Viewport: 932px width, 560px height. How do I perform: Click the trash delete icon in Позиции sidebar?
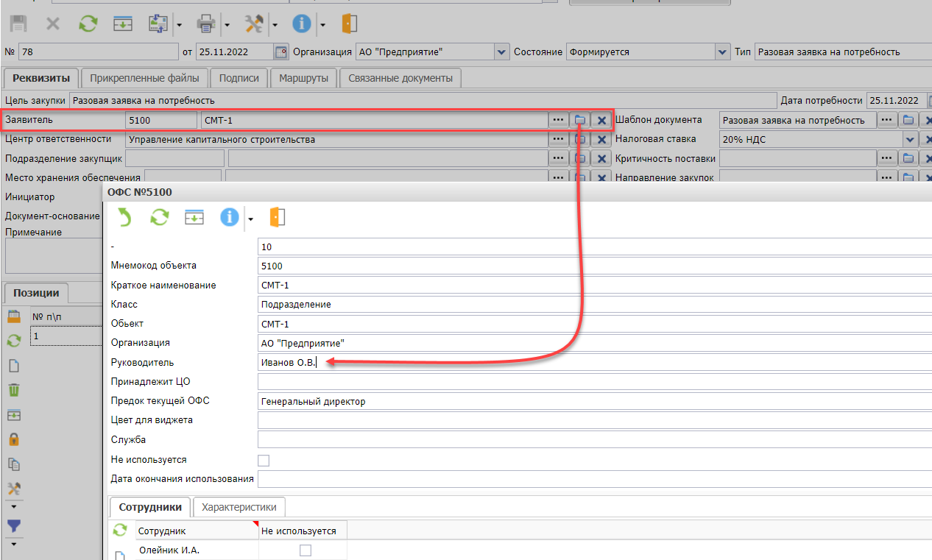pyautogui.click(x=13, y=390)
